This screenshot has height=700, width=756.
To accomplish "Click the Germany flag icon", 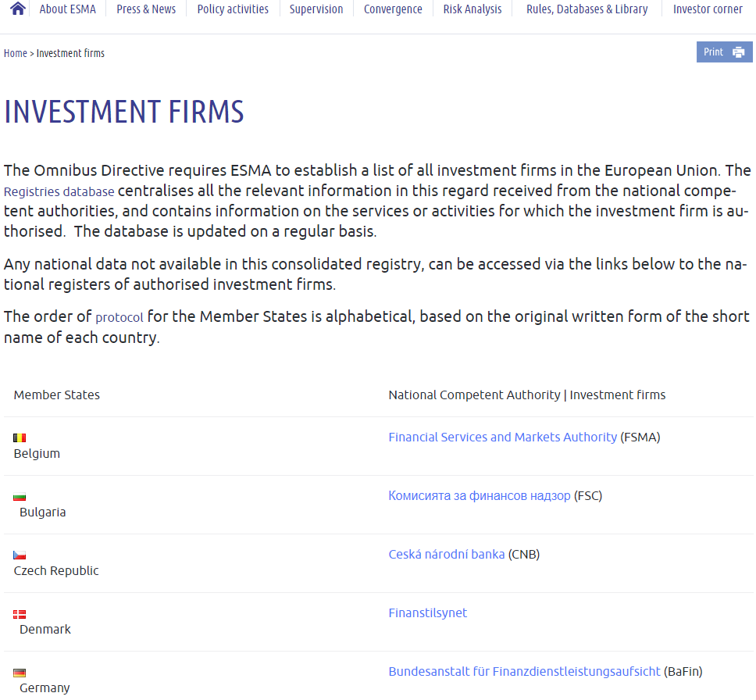I will point(20,673).
